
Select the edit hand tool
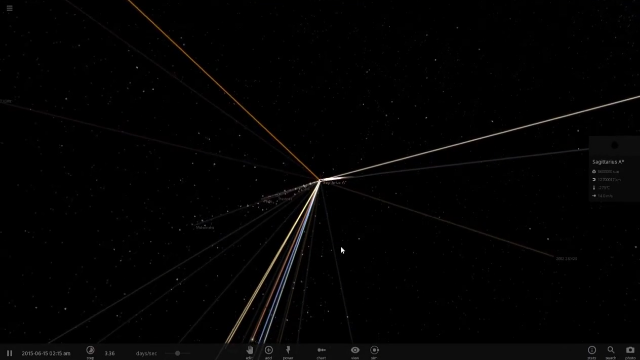click(x=249, y=350)
